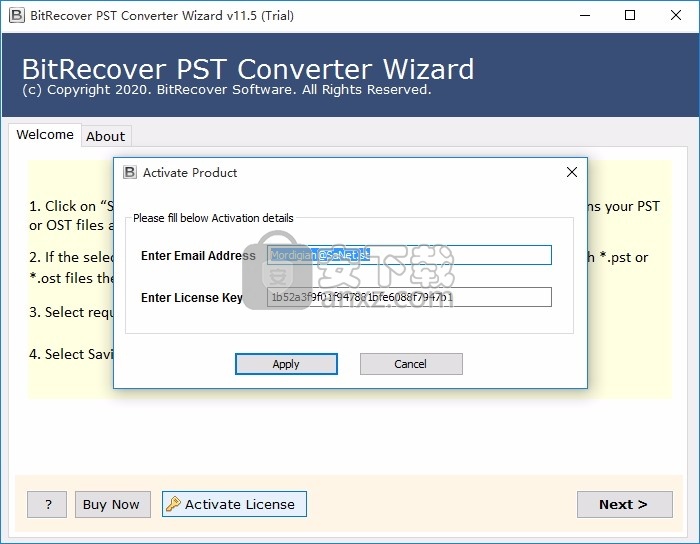
Task: Click the 'BitRecover PST Converter Wizard' banner heading
Action: click(248, 69)
